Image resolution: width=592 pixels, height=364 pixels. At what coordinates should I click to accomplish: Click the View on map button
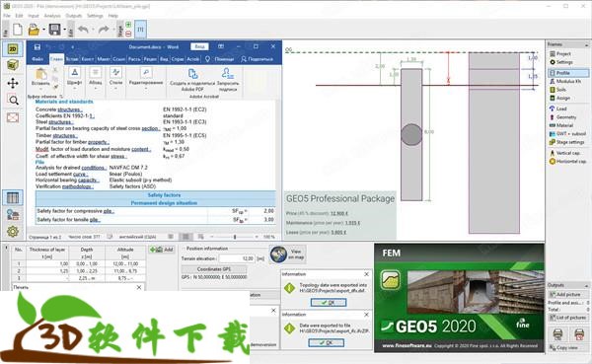pyautogui.click(x=288, y=255)
